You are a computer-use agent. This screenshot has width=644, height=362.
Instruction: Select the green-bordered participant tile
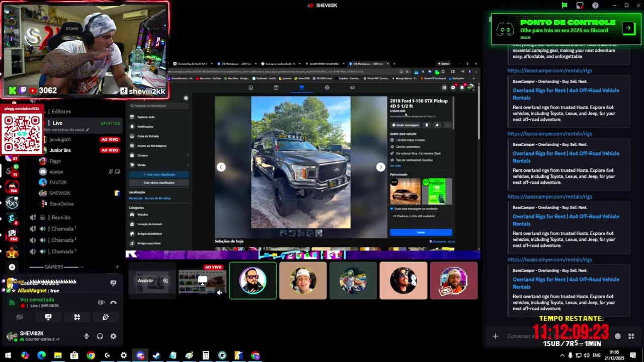click(x=253, y=281)
